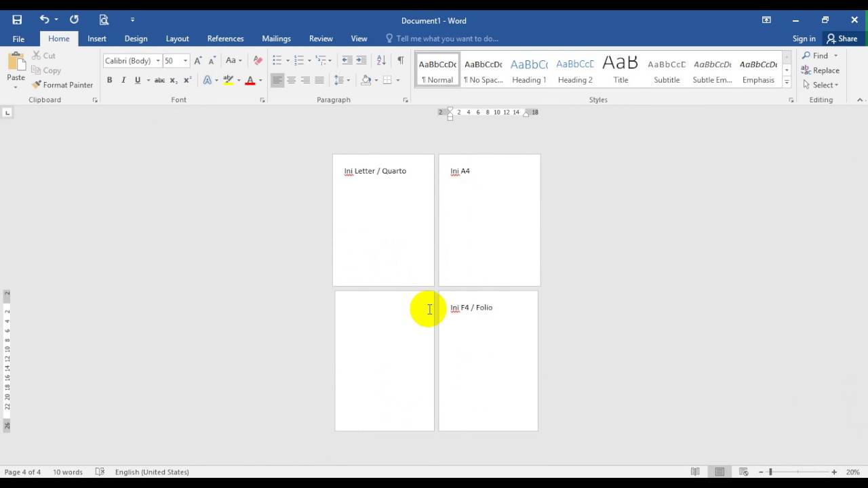Click the Share button
868x488 pixels.
842,39
